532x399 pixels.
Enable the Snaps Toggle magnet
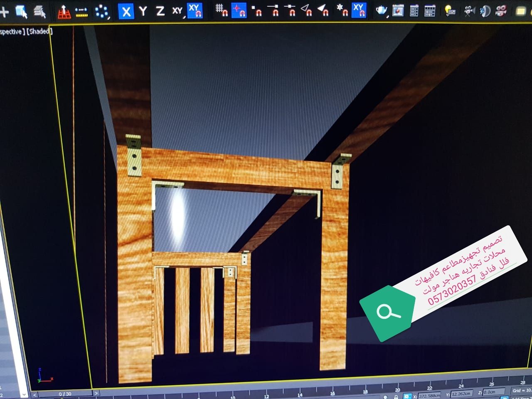[x=222, y=11]
